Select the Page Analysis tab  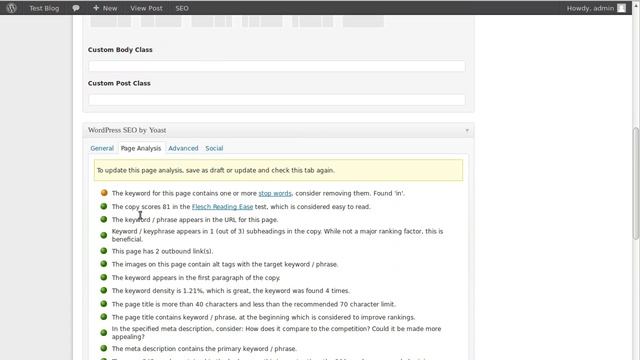click(x=141, y=148)
